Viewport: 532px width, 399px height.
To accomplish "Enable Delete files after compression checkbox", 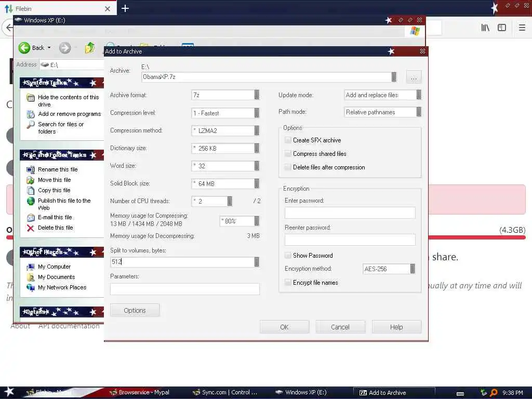I will (288, 167).
